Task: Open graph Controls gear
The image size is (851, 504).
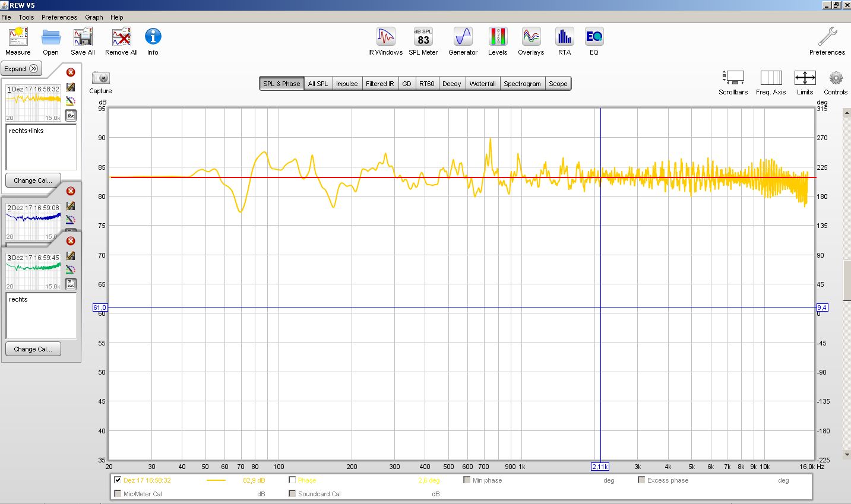Action: pos(836,83)
